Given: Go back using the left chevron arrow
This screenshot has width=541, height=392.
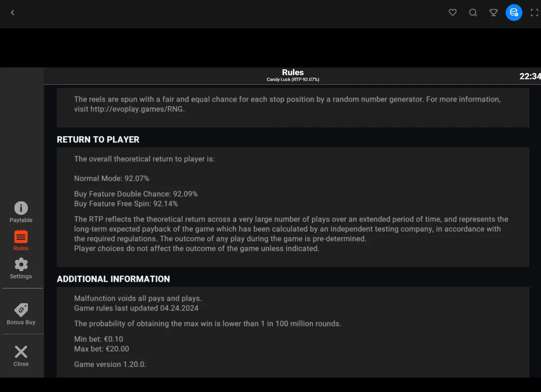Looking at the screenshot, I should pyautogui.click(x=13, y=13).
